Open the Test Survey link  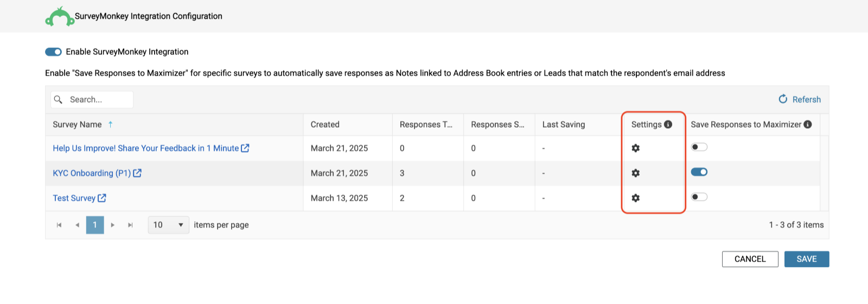(74, 198)
